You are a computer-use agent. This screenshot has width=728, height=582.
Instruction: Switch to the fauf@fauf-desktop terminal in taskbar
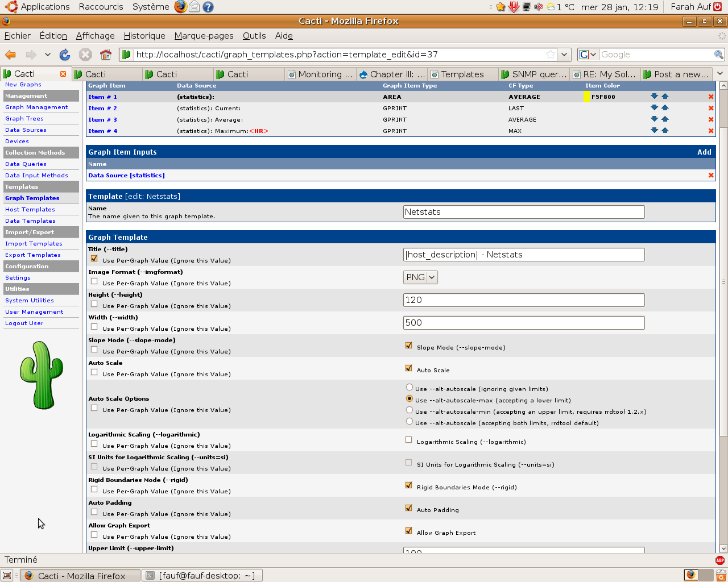coord(202,575)
